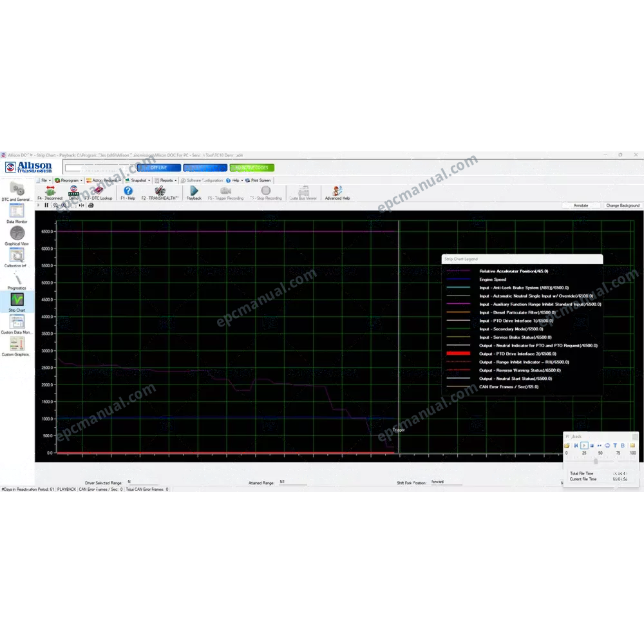Viewport: 644px width, 644px height.
Task: Pause the strip chart
Action: coord(46,205)
